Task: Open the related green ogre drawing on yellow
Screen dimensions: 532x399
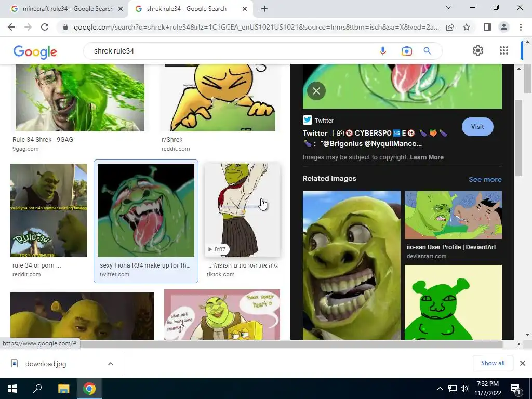Action: point(453,302)
